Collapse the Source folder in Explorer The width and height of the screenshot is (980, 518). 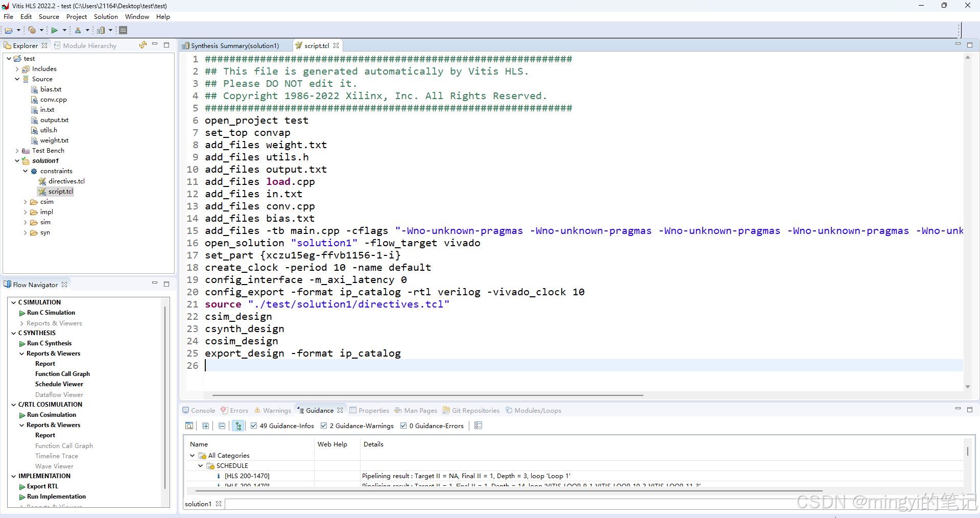click(x=18, y=79)
